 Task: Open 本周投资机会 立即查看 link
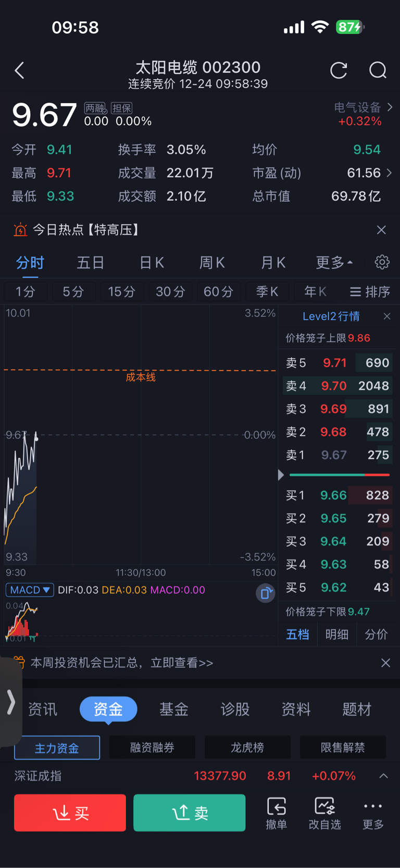[122, 663]
